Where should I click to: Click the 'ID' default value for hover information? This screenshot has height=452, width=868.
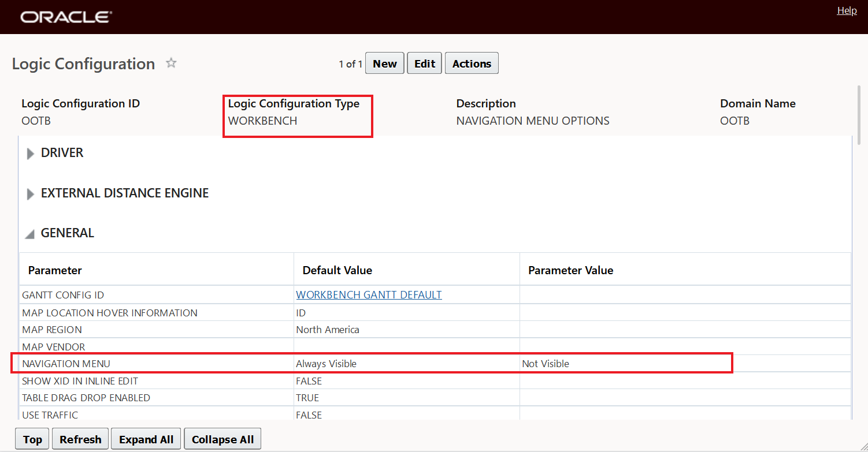point(301,313)
